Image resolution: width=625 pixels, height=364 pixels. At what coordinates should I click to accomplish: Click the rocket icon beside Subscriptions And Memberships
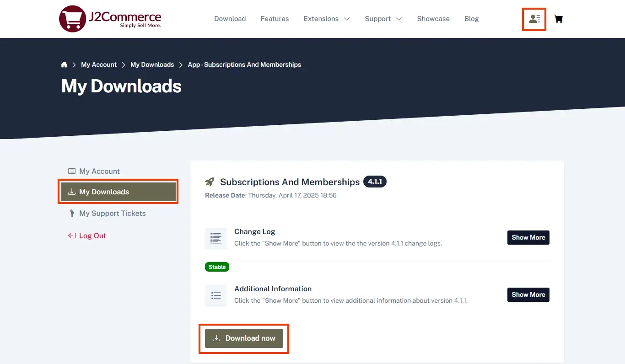tap(210, 182)
